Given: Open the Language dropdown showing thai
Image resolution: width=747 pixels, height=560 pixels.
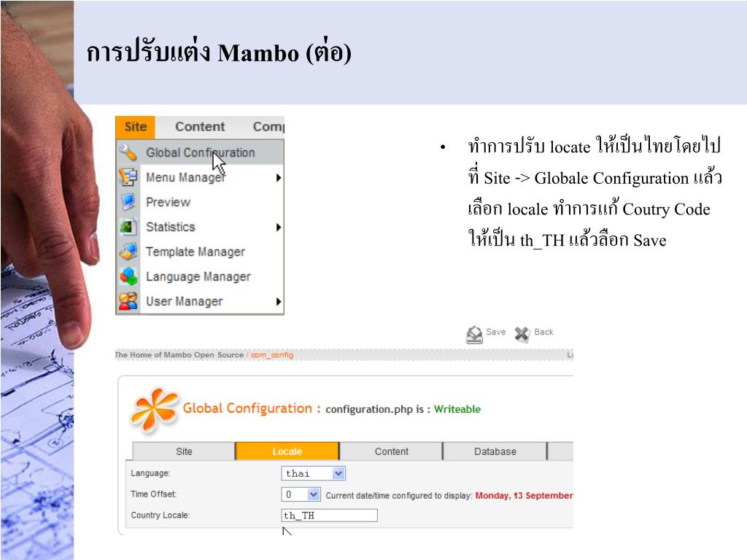Looking at the screenshot, I should coord(314,473).
